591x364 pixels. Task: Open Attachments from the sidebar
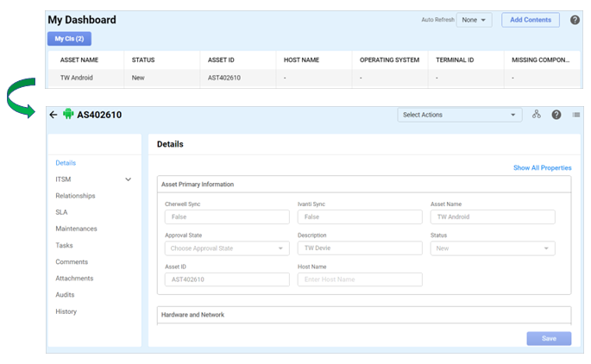point(73,279)
